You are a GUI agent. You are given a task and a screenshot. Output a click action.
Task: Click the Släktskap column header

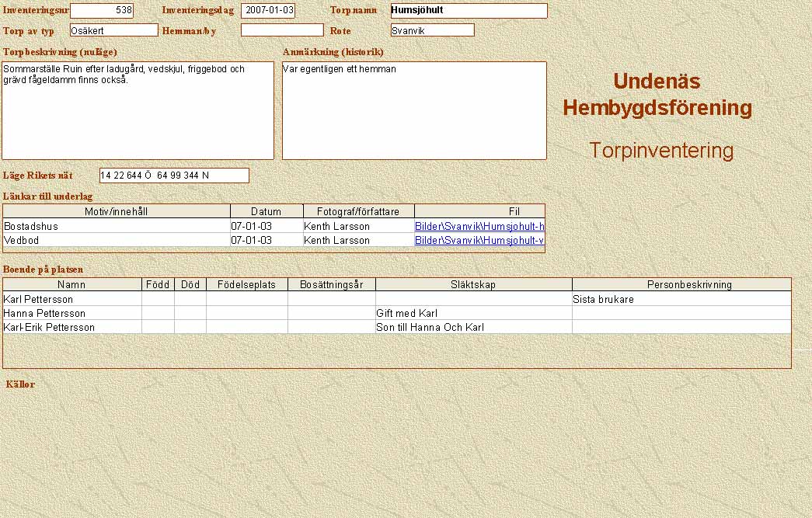[473, 285]
